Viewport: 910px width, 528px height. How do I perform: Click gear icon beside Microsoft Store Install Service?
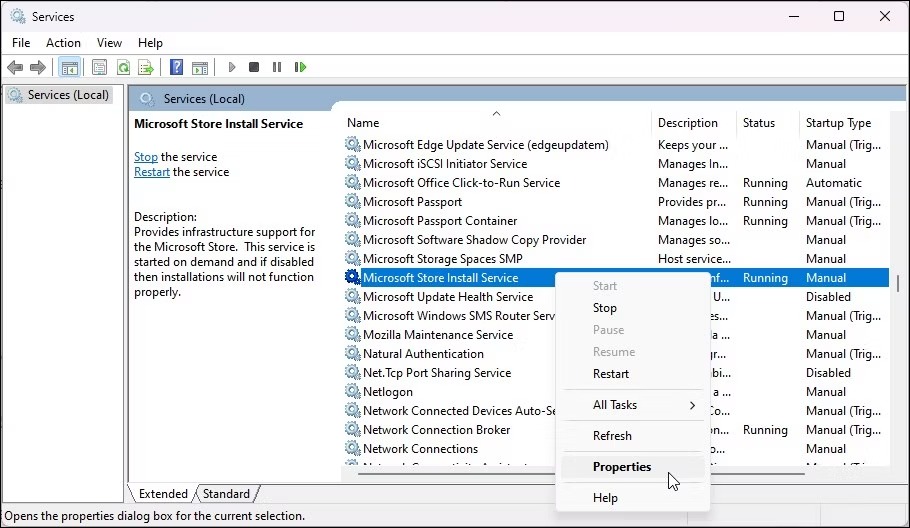click(x=352, y=277)
